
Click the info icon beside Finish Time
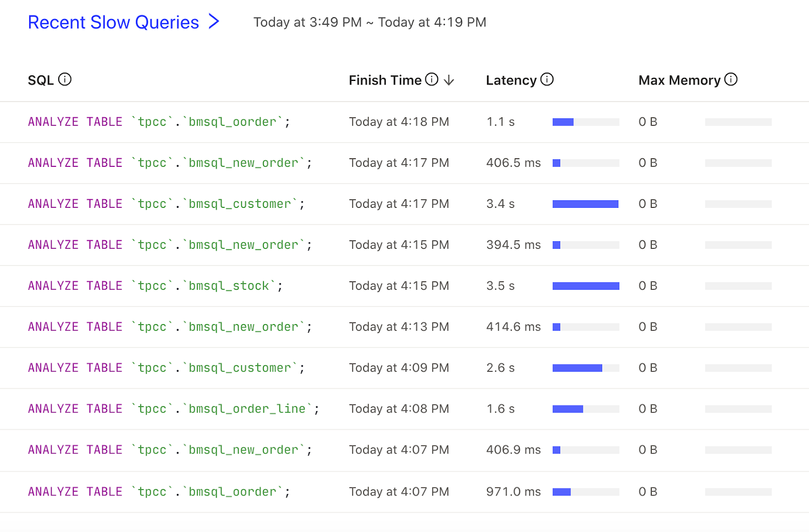click(431, 79)
